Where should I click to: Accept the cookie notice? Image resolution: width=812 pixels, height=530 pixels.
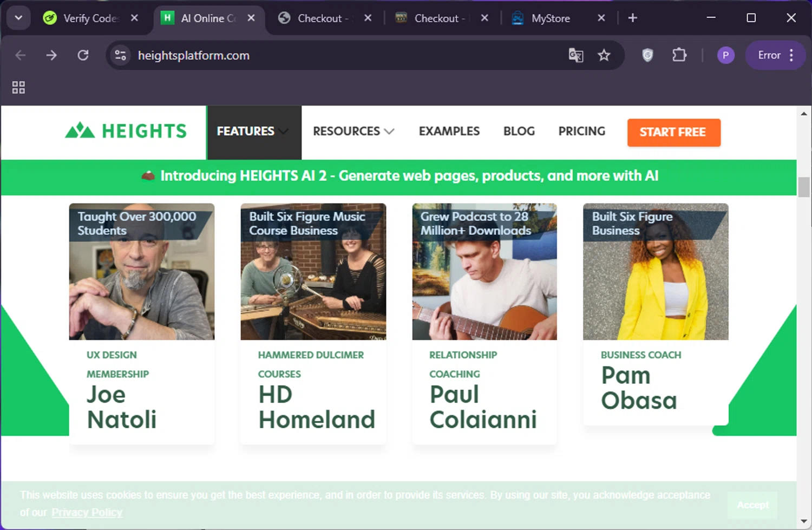[x=752, y=505]
